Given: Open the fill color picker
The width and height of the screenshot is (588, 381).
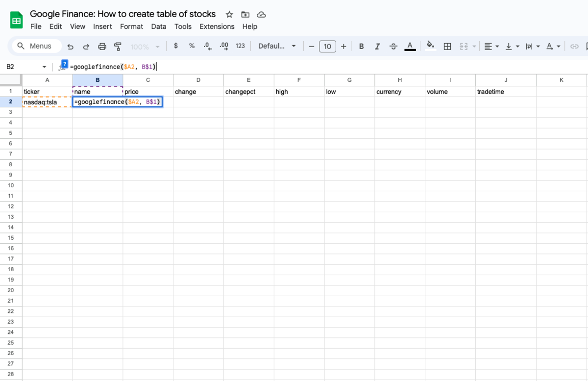Looking at the screenshot, I should [430, 46].
